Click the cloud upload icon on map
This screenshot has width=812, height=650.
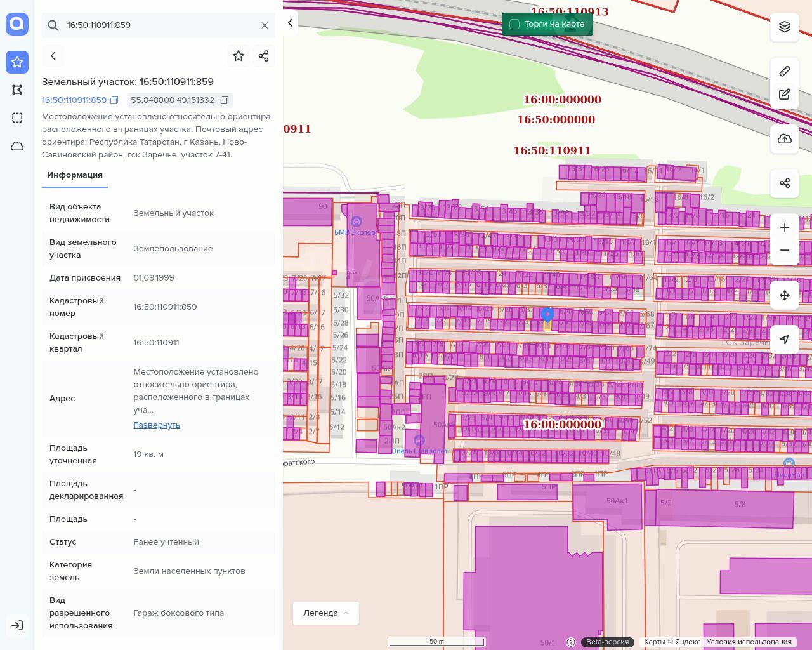785,139
